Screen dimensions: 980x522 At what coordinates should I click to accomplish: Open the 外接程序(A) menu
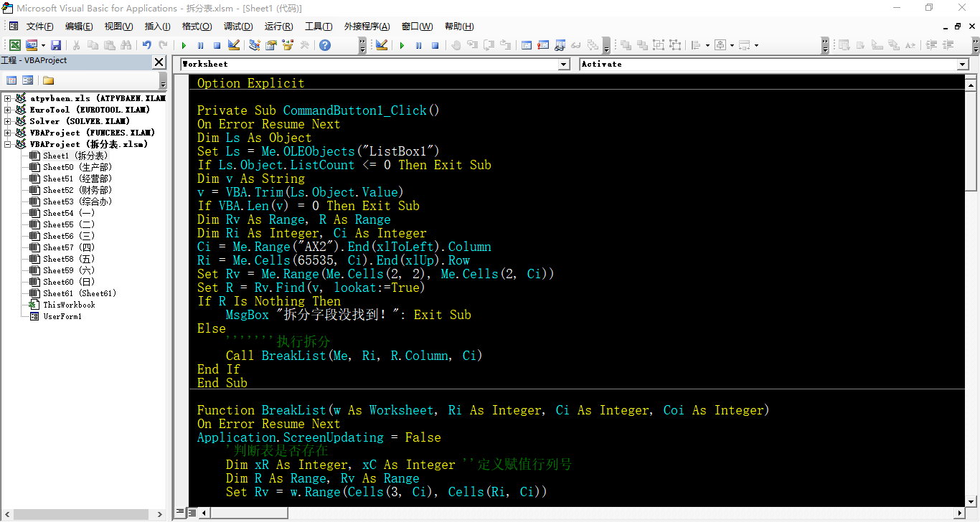(x=367, y=27)
